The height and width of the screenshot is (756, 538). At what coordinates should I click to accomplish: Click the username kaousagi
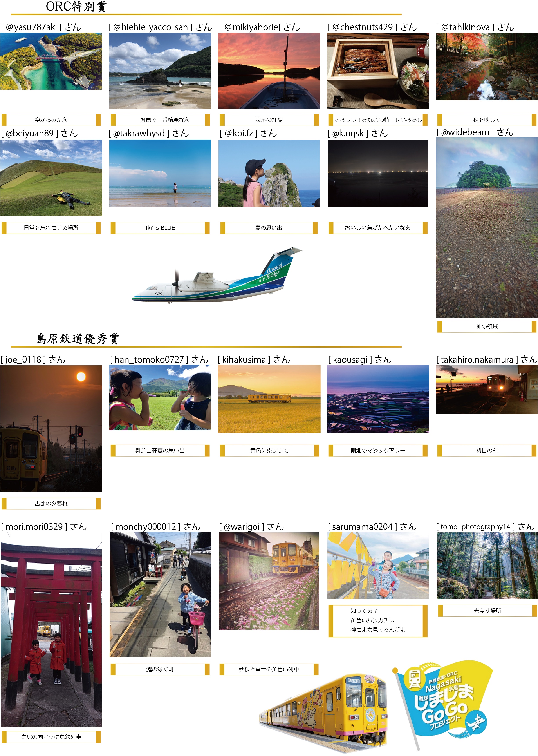350,360
